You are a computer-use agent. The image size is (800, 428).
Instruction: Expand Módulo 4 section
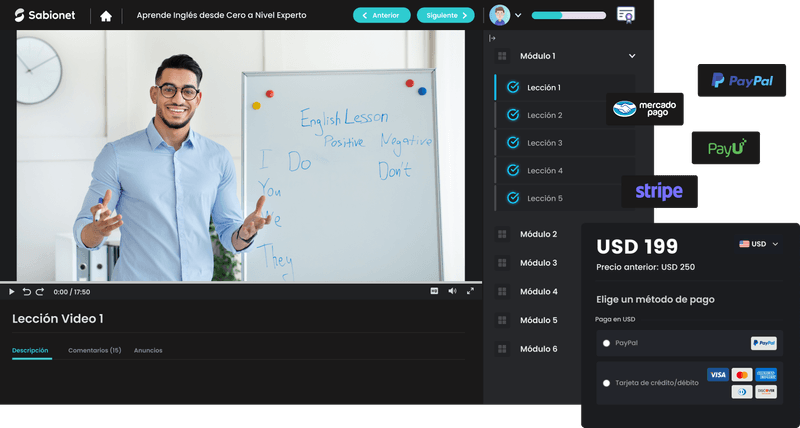coord(538,291)
